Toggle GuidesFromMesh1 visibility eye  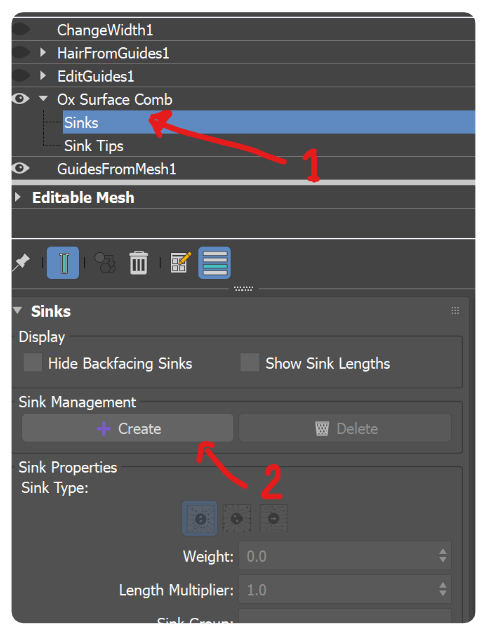coord(20,168)
